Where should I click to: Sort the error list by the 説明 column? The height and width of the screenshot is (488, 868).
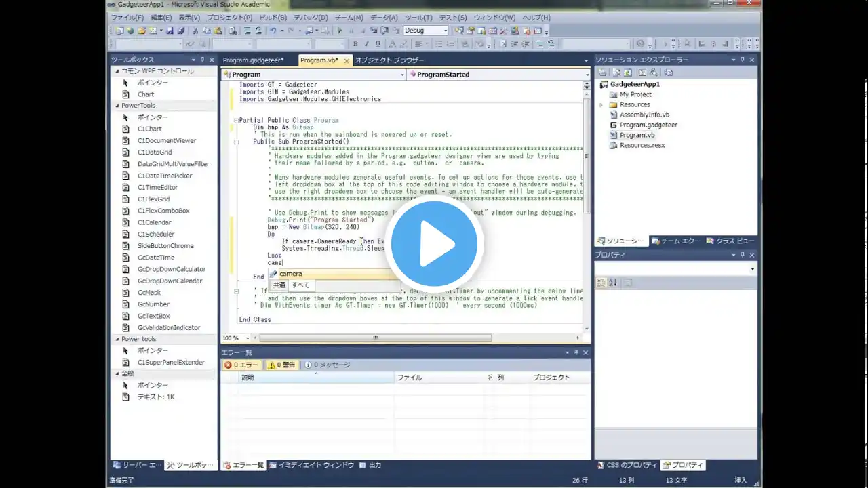coord(317,378)
